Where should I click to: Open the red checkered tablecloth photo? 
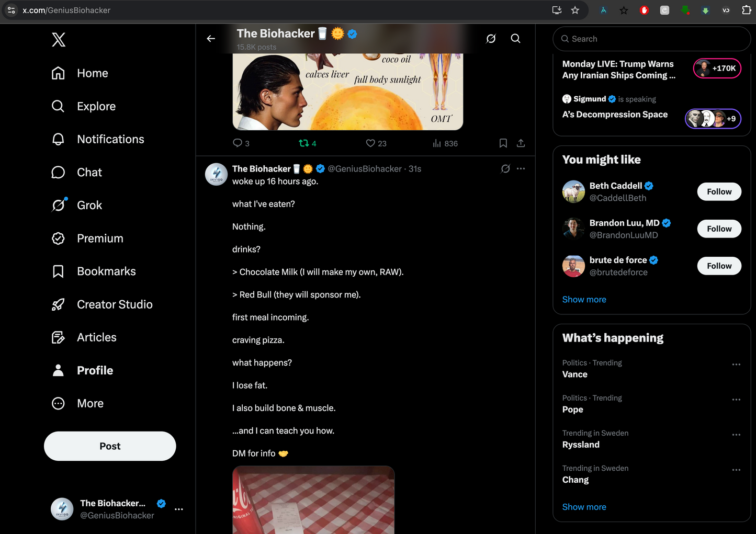point(313,500)
